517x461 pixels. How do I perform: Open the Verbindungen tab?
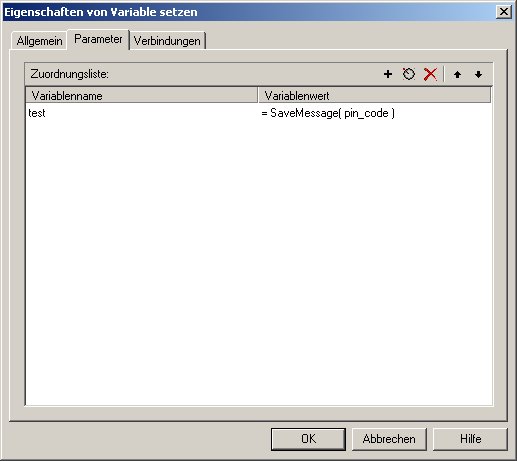point(167,41)
